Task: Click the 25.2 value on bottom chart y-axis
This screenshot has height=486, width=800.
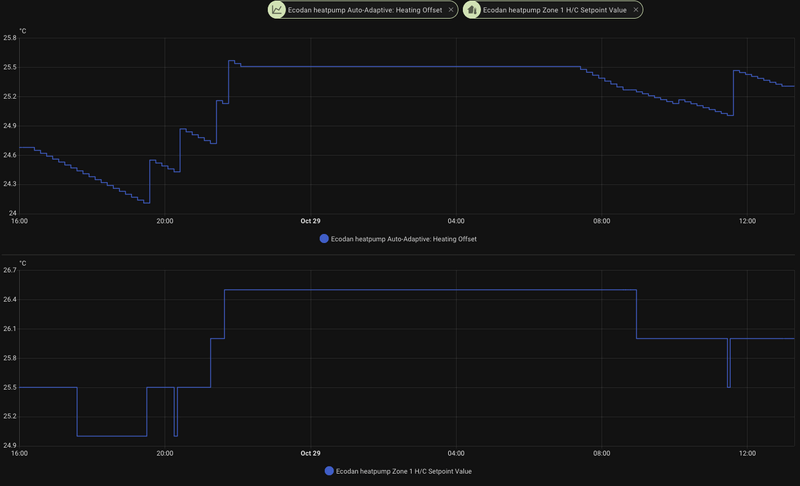Action: point(10,416)
